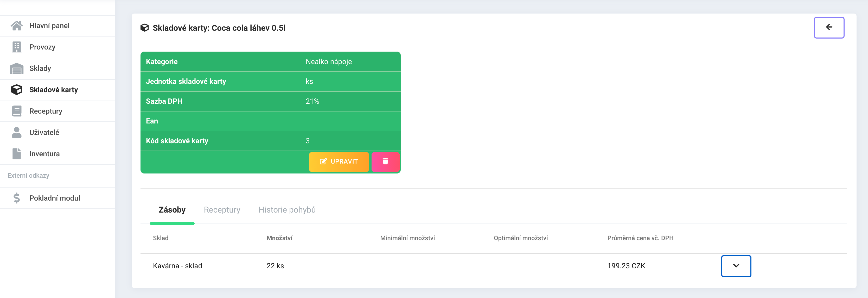Click the Ean row label
The image size is (868, 298).
pyautogui.click(x=152, y=121)
